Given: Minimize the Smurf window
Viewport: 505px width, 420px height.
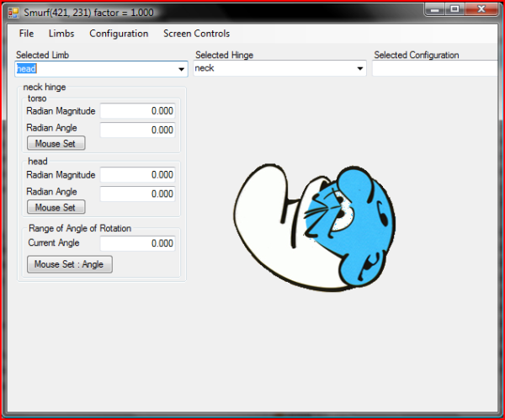Looking at the screenshot, I should coord(435,9).
